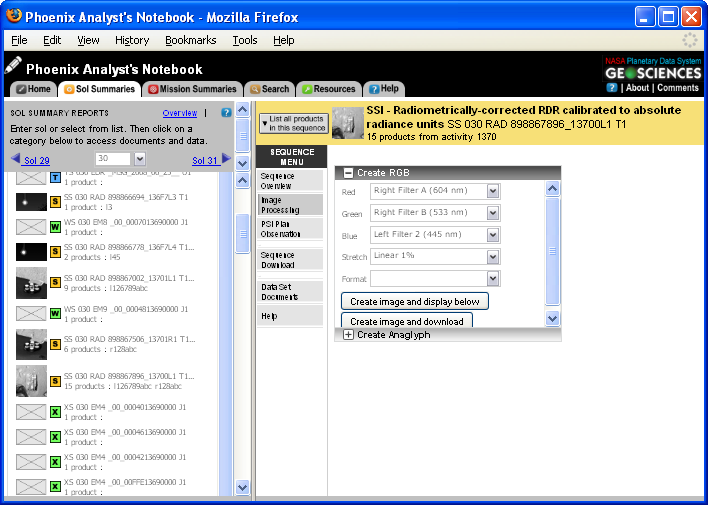Click green X icon for XS 030 EM4 0004013690000
Viewport: 708px width, 505px height.
click(56, 412)
